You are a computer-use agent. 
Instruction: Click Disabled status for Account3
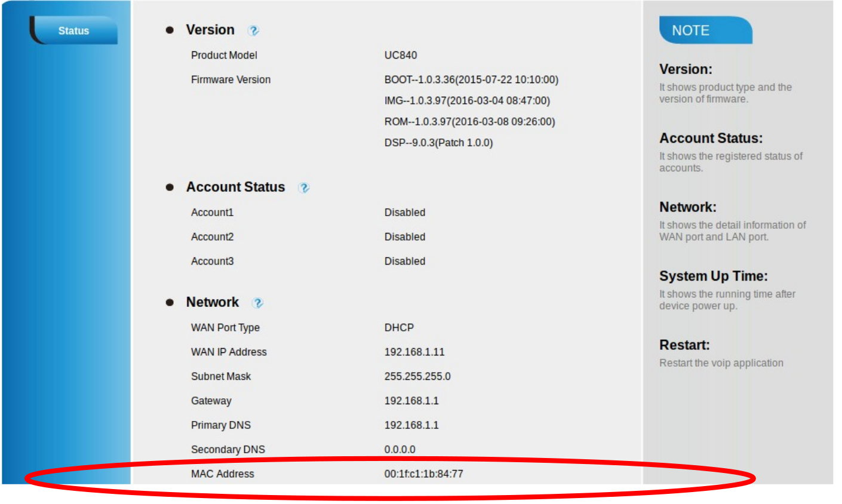[x=405, y=261]
